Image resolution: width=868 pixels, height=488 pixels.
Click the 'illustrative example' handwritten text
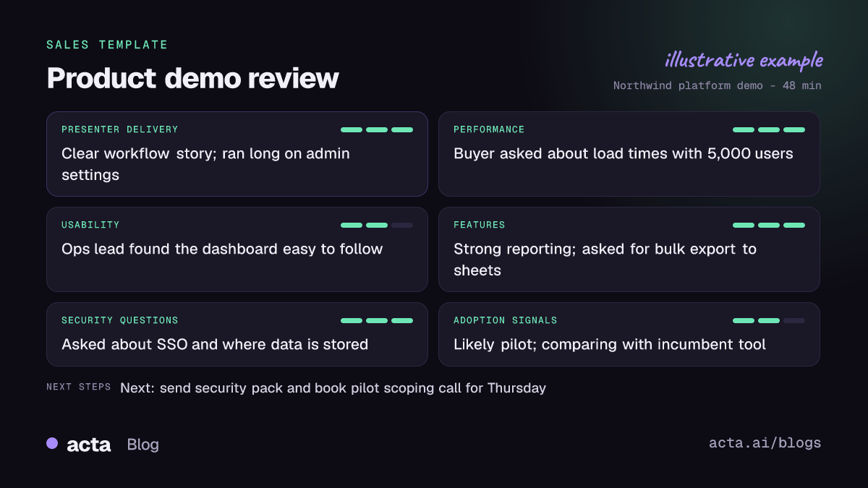click(744, 60)
